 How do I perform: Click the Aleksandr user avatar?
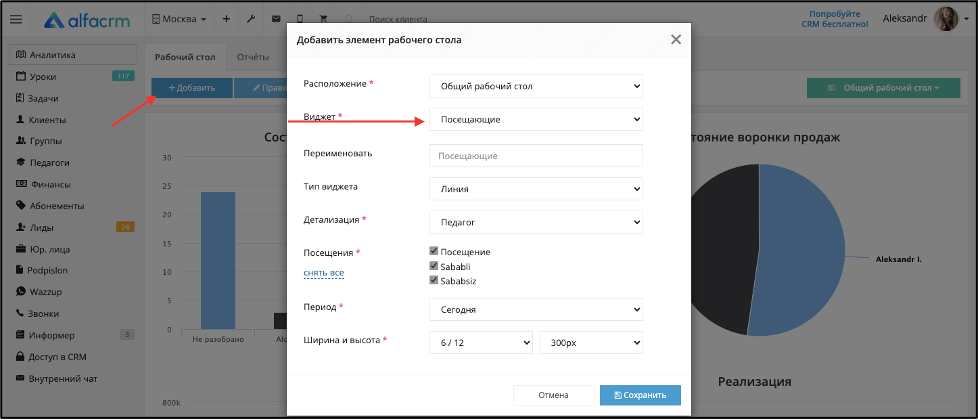(945, 19)
